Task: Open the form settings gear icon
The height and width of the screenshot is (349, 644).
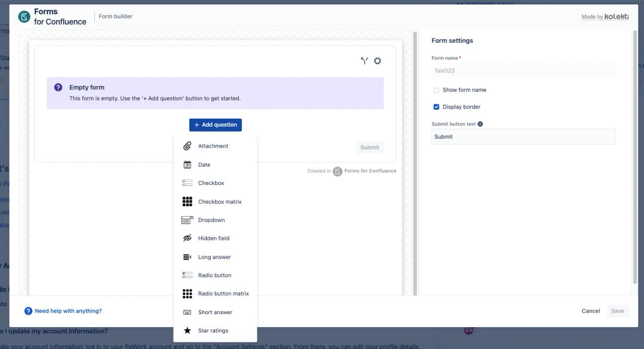Action: tap(377, 61)
